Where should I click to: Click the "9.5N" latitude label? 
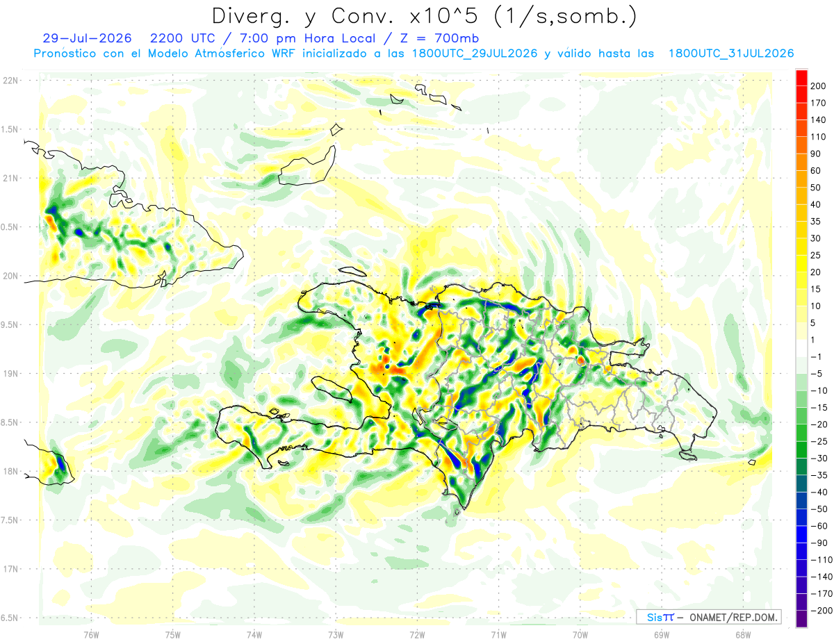point(10,324)
